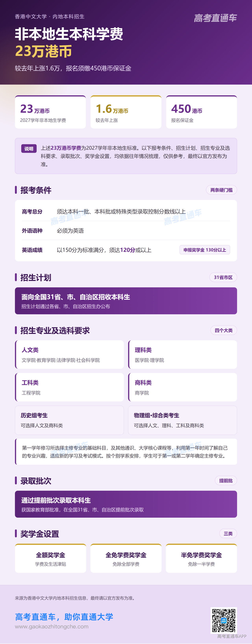
Task: Click the 四个大类 tag
Action: [x=224, y=330]
